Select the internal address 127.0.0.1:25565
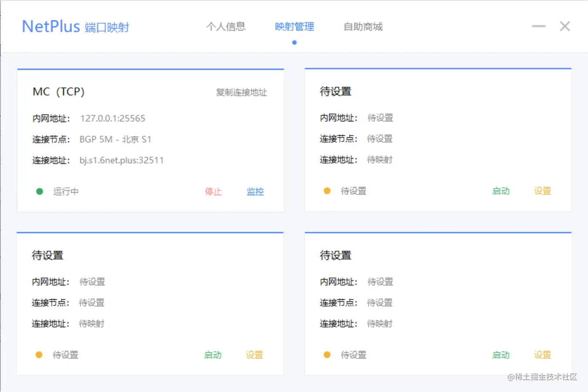The image size is (588, 392). (x=113, y=118)
